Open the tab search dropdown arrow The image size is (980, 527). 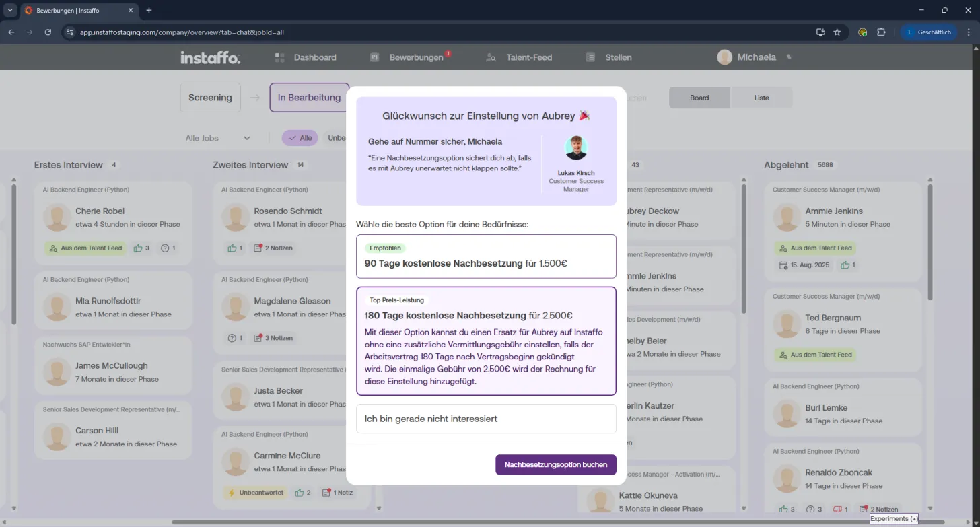coord(9,10)
